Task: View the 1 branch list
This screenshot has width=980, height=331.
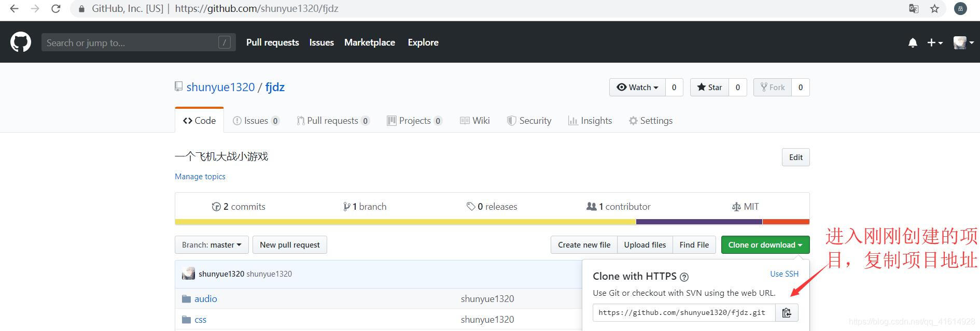Action: click(x=365, y=207)
